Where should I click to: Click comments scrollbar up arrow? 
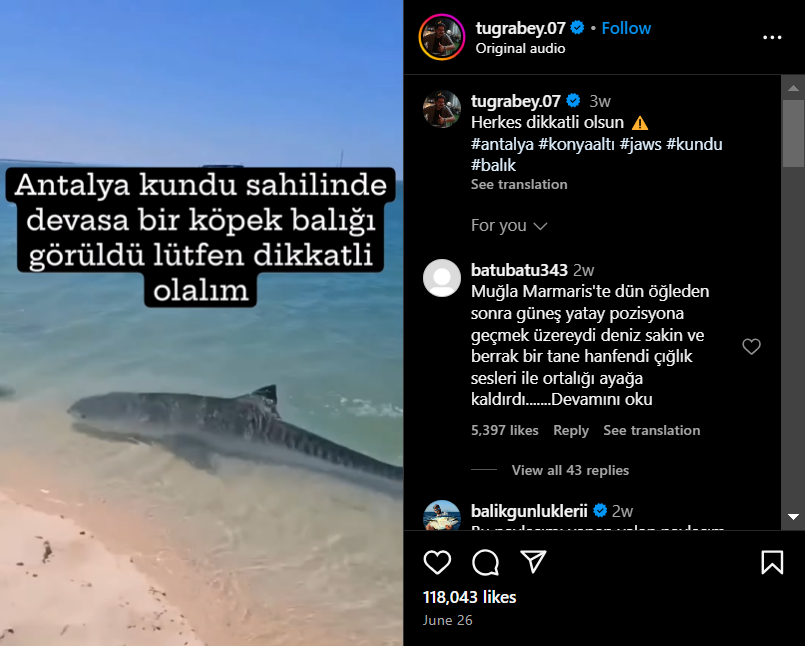click(x=793, y=88)
